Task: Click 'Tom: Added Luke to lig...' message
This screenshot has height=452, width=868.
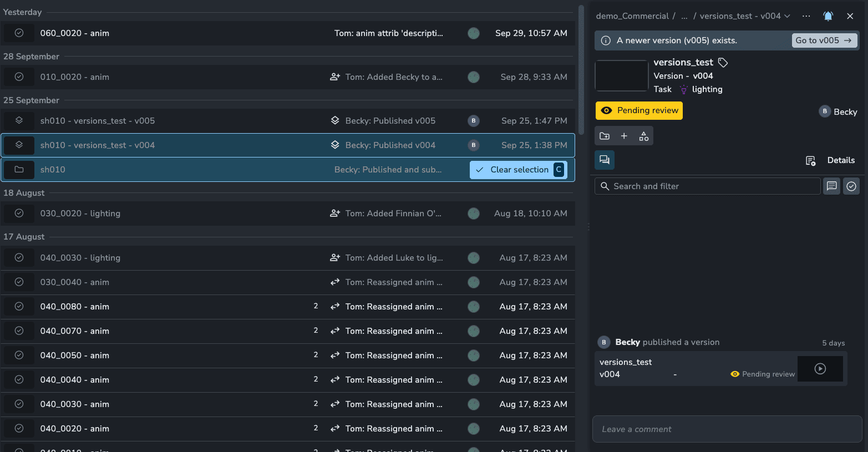Action: click(x=394, y=258)
